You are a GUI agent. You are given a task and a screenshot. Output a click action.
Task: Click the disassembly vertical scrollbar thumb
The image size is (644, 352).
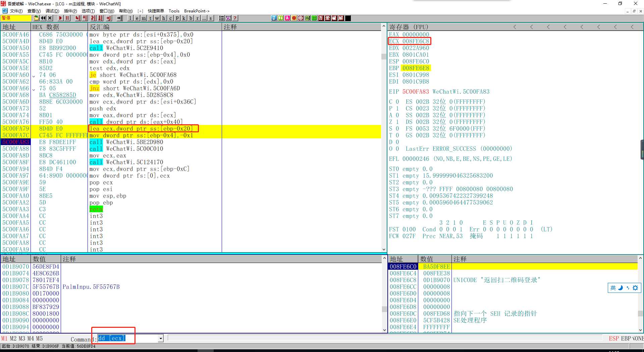coord(384,56)
